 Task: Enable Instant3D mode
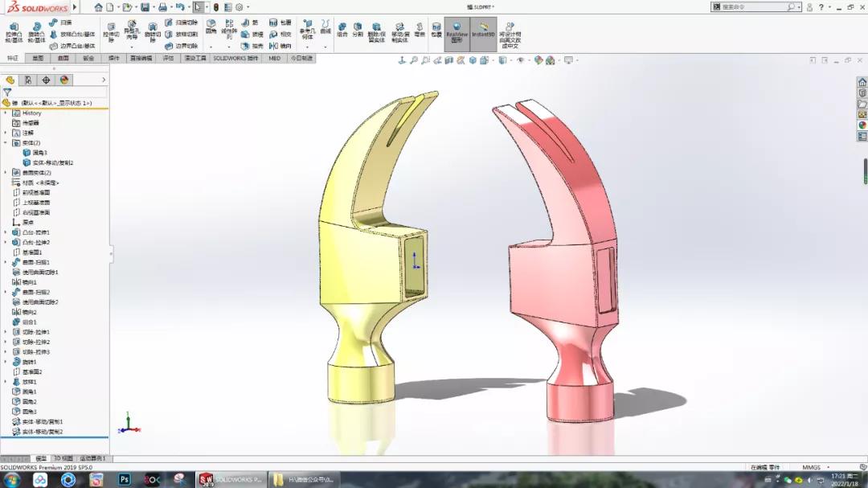point(483,34)
